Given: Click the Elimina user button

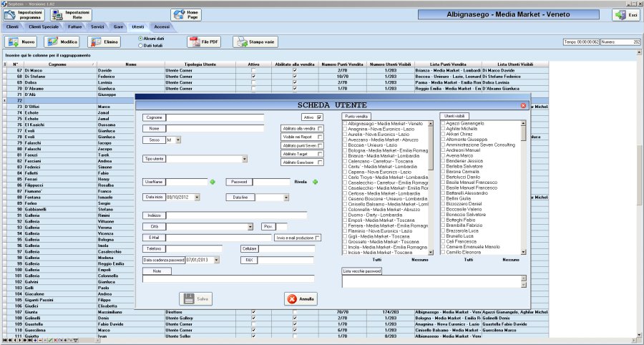Looking at the screenshot, I should [x=104, y=43].
